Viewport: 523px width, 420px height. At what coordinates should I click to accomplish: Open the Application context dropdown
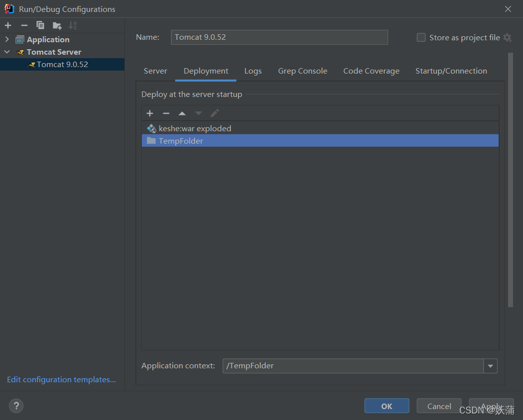490,366
